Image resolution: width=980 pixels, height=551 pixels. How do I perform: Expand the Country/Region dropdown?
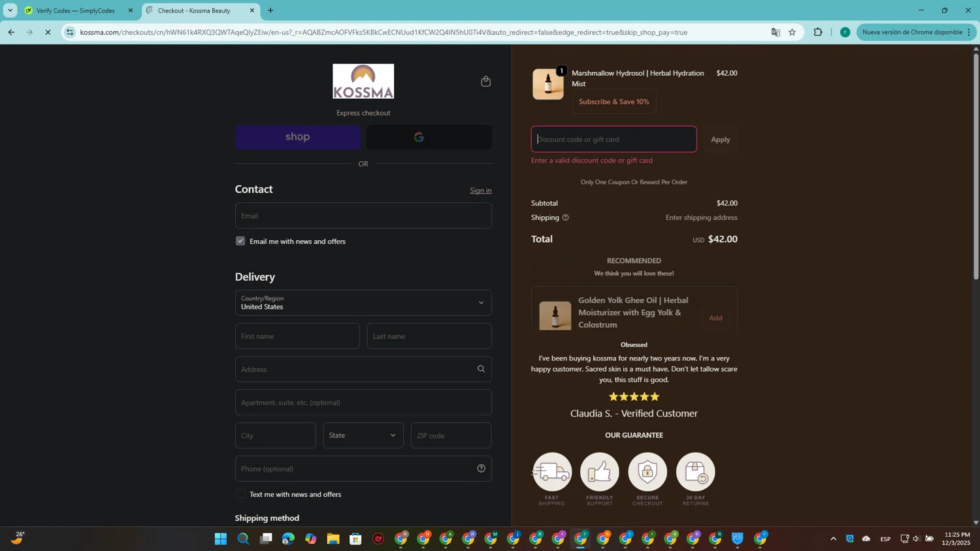pyautogui.click(x=363, y=302)
